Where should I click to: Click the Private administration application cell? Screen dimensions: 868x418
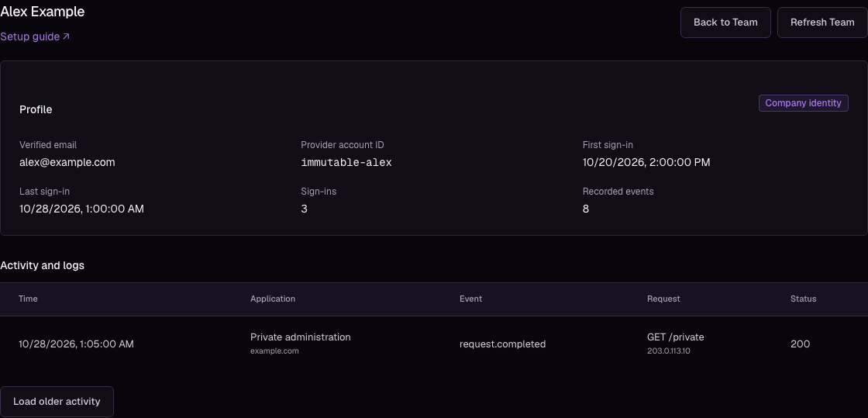pos(300,337)
